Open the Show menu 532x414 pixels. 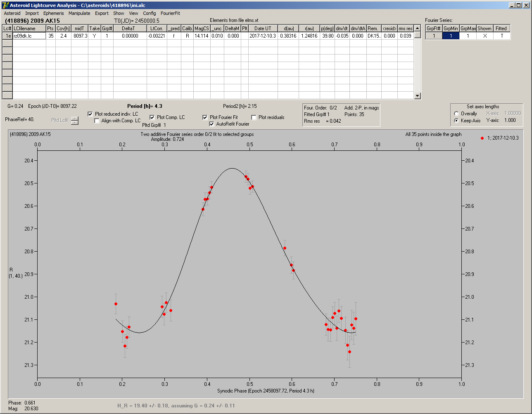119,13
